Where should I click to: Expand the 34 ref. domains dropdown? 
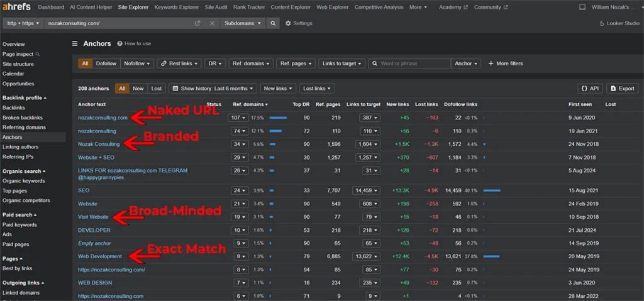tap(240, 144)
